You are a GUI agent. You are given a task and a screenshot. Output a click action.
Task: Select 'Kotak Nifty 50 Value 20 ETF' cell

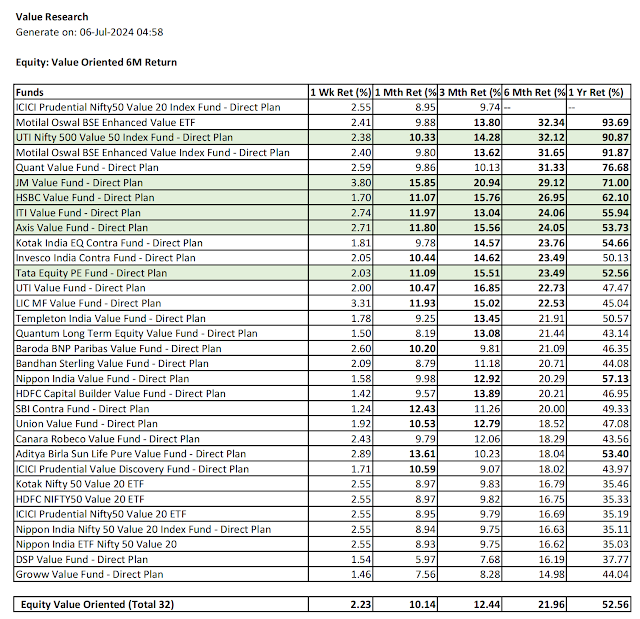[161, 484]
